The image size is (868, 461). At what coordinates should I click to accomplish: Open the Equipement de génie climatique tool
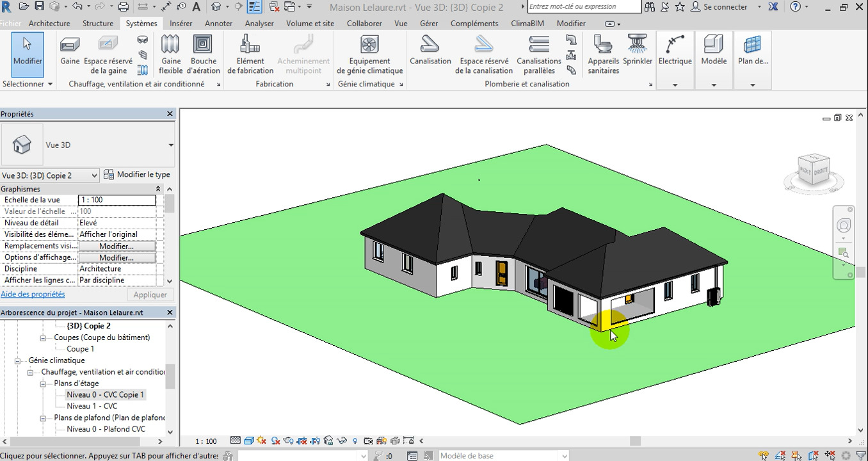369,54
